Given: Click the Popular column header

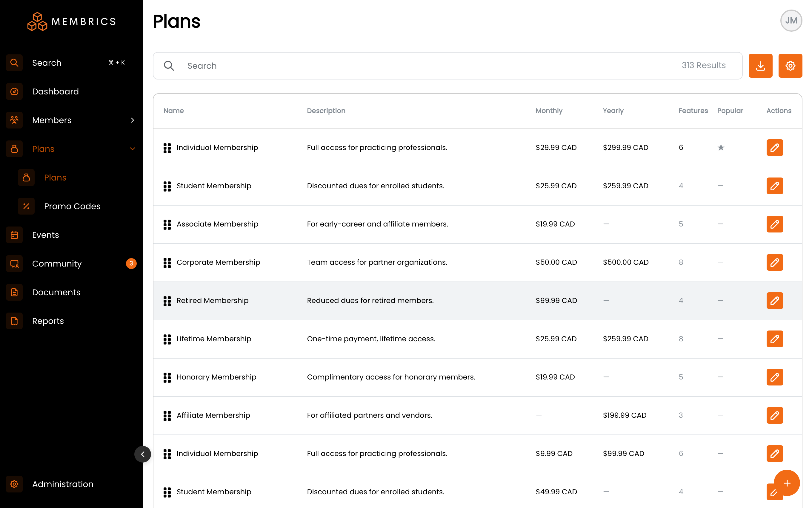Looking at the screenshot, I should coord(730,111).
